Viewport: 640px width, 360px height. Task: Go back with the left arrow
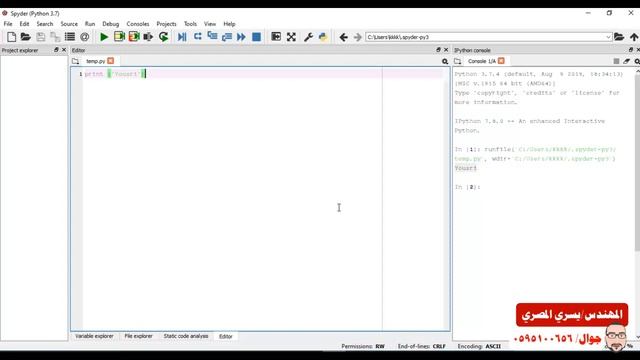(x=343, y=37)
